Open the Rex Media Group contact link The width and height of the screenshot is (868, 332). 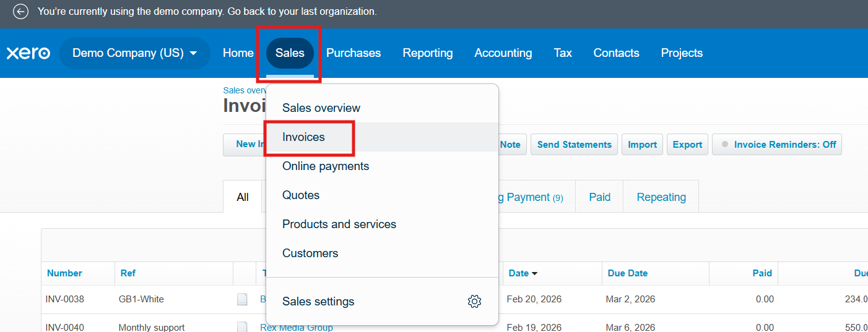coord(297,327)
